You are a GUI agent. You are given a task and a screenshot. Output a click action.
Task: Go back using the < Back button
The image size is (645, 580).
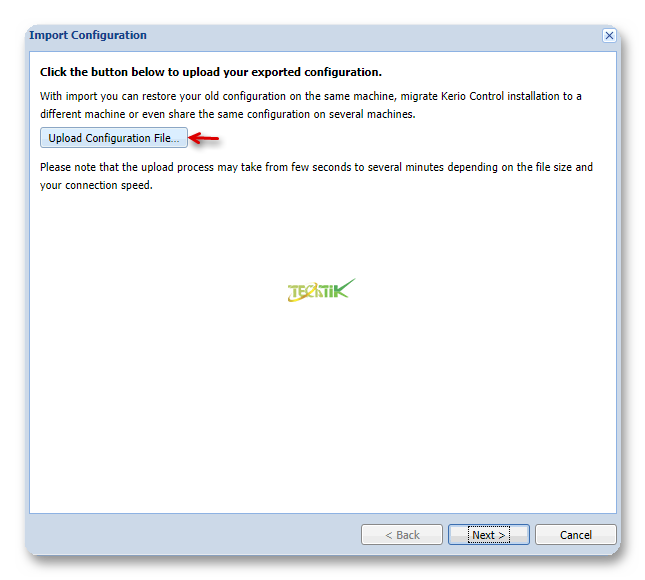point(402,534)
